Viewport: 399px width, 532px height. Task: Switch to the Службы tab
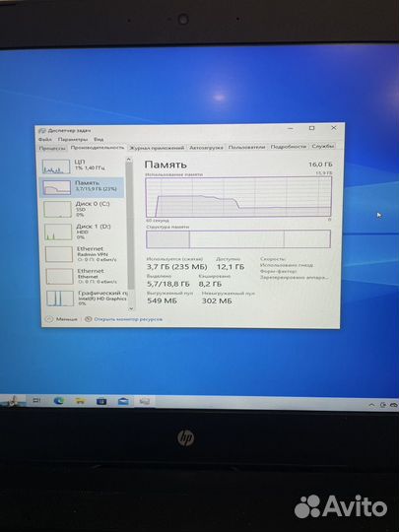(323, 146)
